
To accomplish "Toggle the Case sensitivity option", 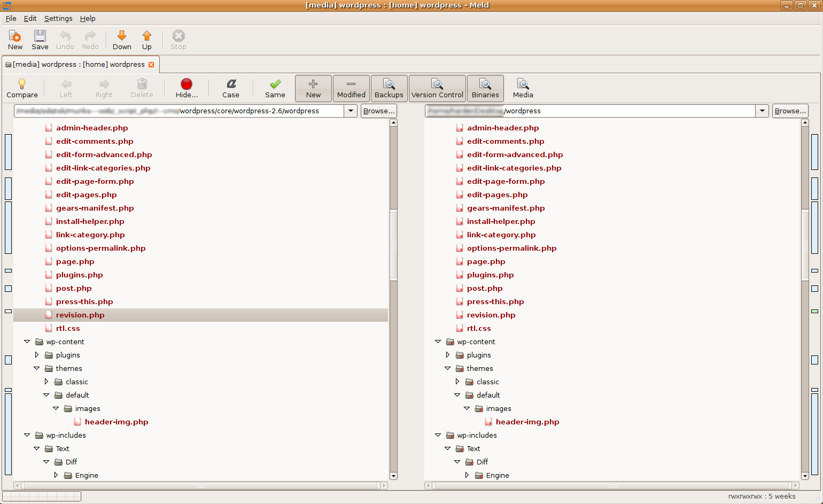I will [231, 84].
